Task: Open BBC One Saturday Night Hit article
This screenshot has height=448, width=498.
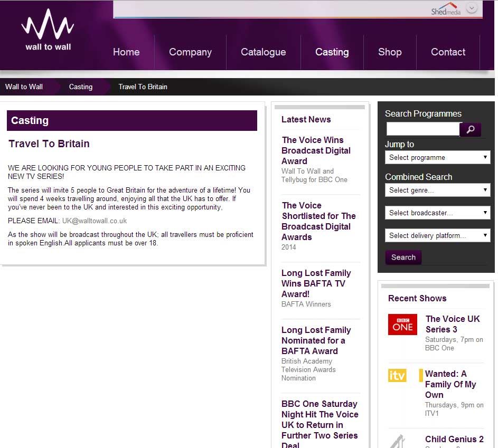Action: (320, 424)
